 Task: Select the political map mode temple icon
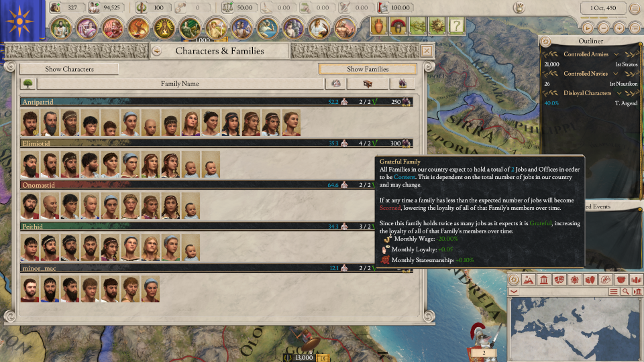pyautogui.click(x=544, y=280)
